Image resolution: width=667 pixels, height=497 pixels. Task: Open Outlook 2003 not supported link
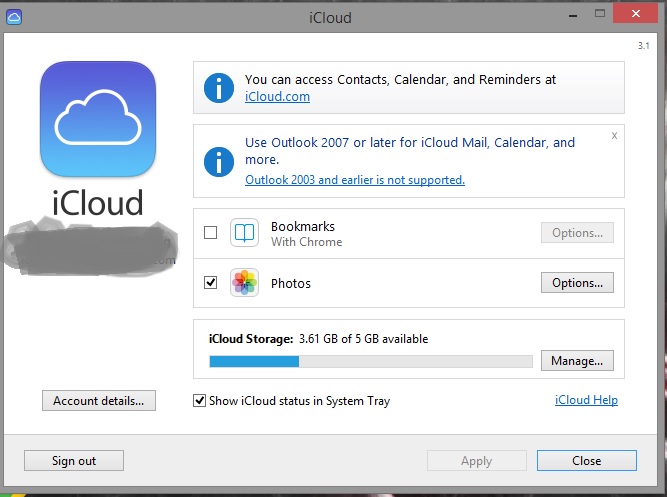point(355,180)
